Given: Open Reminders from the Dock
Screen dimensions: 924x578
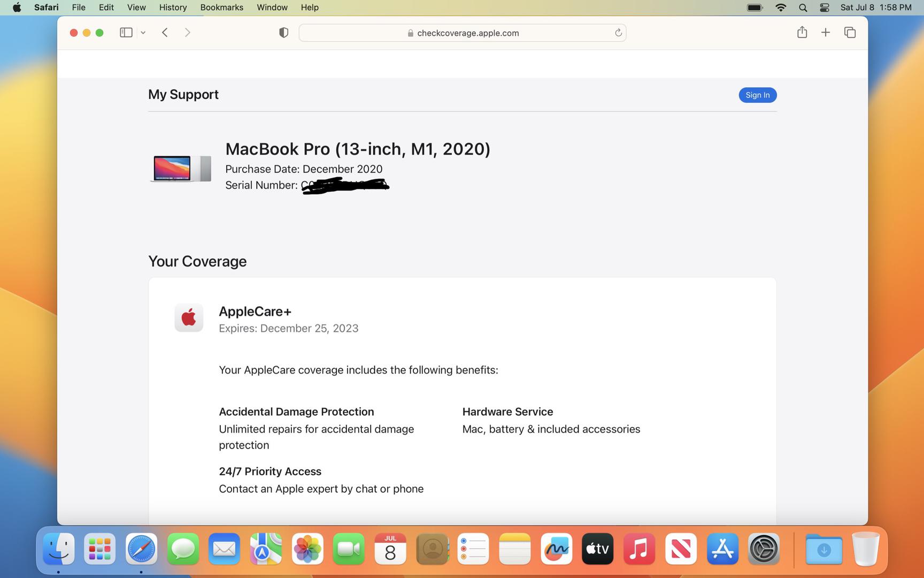Looking at the screenshot, I should click(473, 549).
